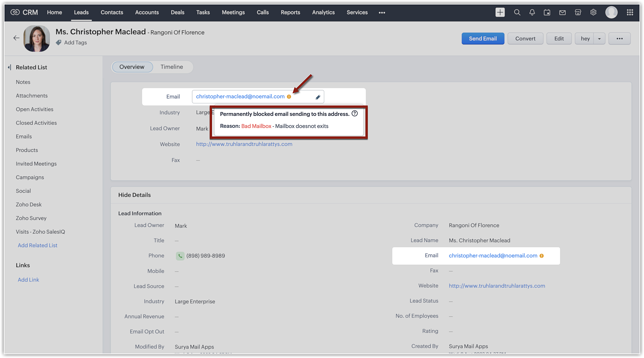Collapse the Hide Details section

pyautogui.click(x=134, y=195)
